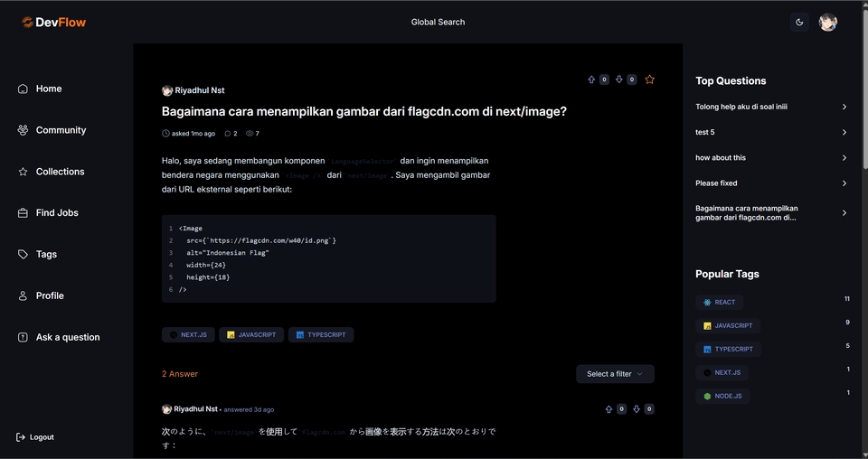Click the Find Jobs briefcase icon
The image size is (868, 459).
coord(23,213)
